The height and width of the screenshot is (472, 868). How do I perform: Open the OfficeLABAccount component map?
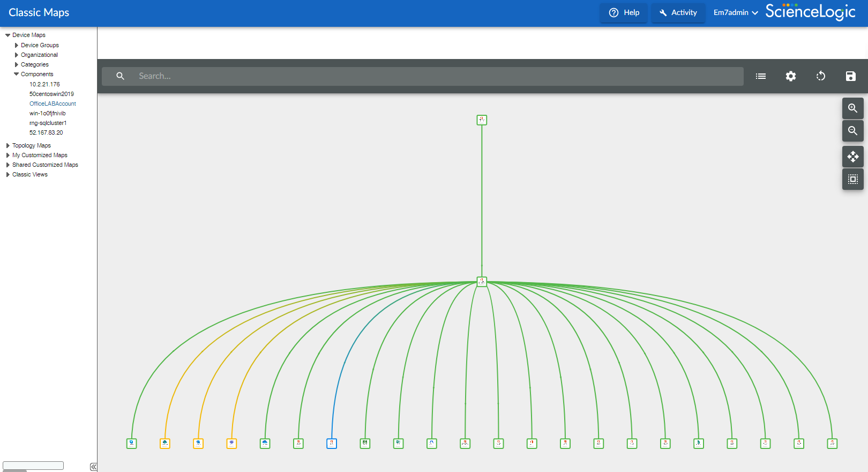pos(53,104)
